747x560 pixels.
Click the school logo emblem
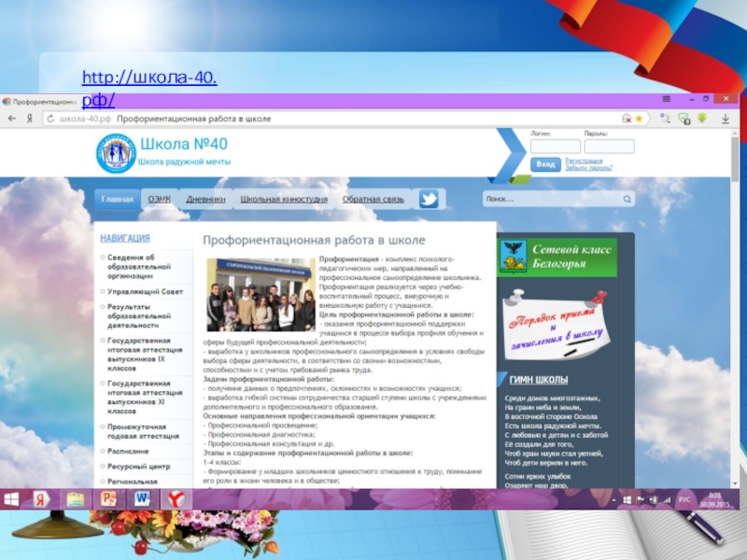[x=116, y=153]
